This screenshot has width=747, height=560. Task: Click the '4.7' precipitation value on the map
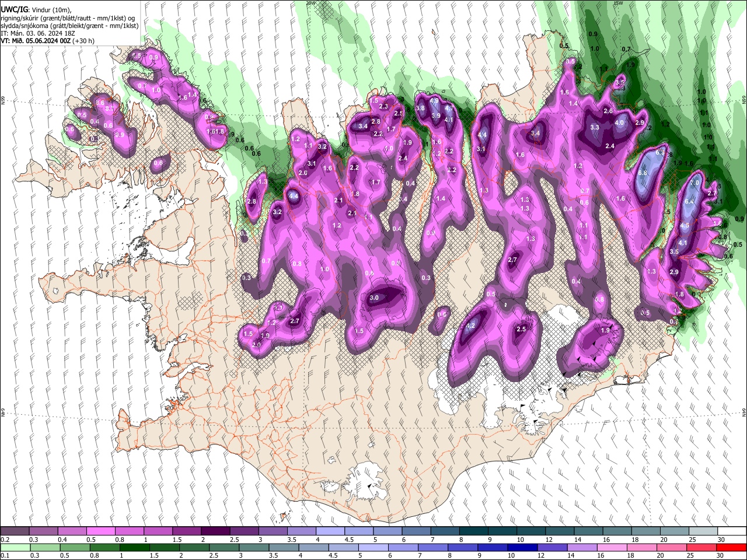point(449,108)
